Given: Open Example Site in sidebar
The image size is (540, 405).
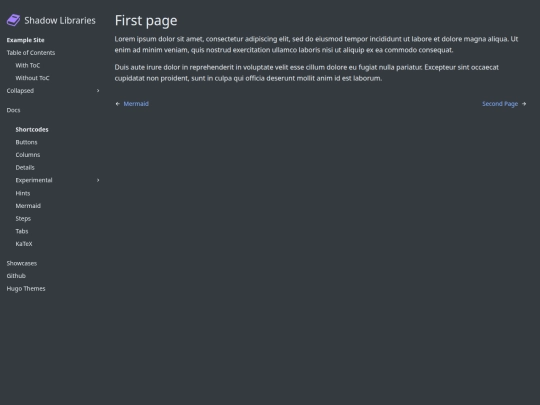Looking at the screenshot, I should click(x=25, y=40).
